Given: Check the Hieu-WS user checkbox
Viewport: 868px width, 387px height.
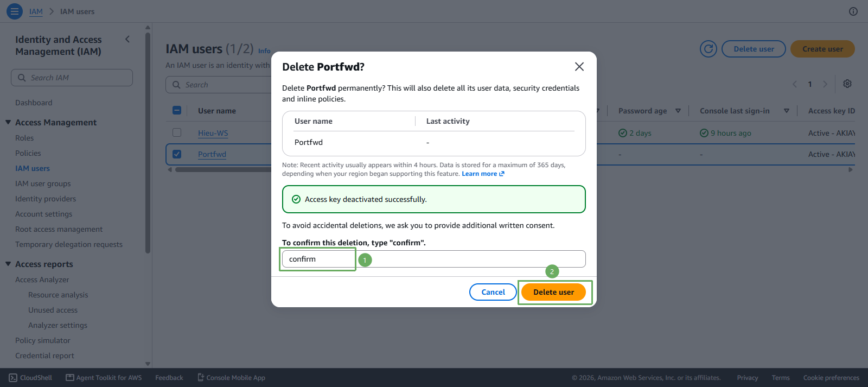Looking at the screenshot, I should tap(177, 132).
